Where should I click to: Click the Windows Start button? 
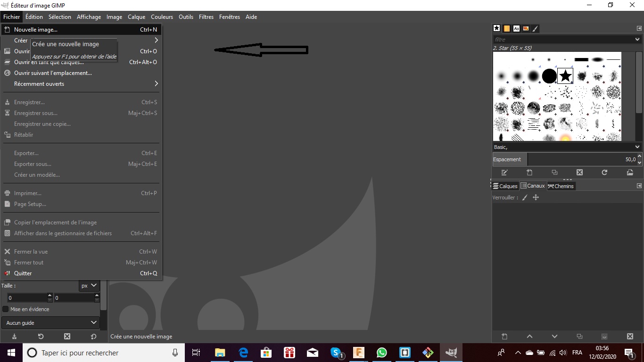click(11, 353)
